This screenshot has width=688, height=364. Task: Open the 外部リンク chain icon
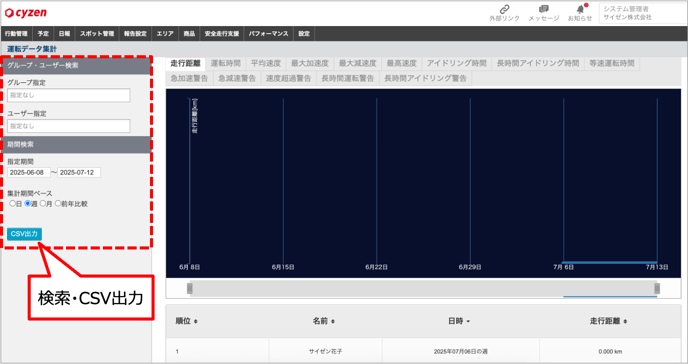click(x=505, y=9)
